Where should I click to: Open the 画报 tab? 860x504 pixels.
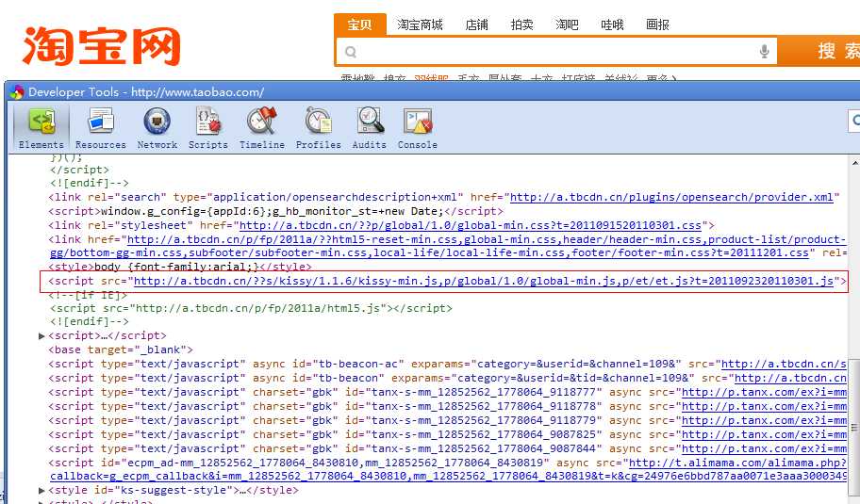tap(657, 24)
